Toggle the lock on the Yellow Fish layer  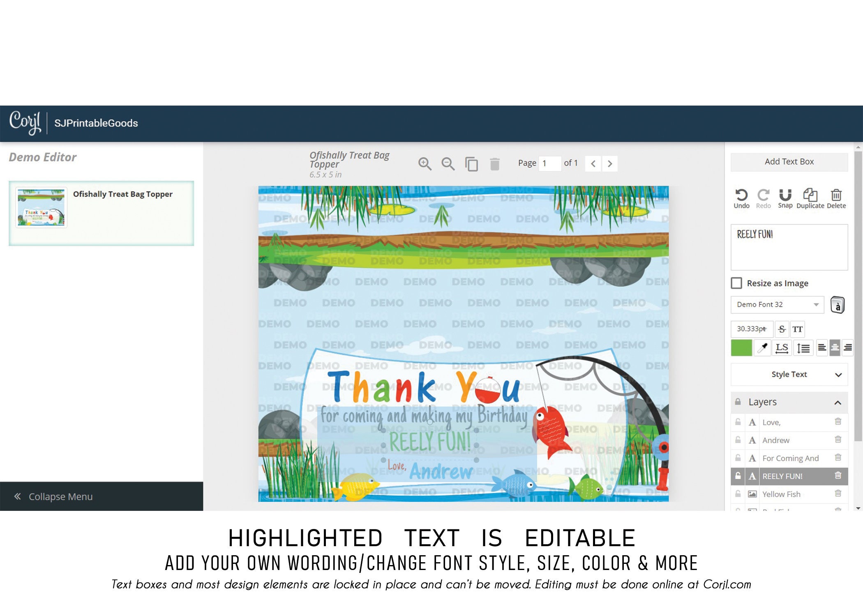[738, 494]
